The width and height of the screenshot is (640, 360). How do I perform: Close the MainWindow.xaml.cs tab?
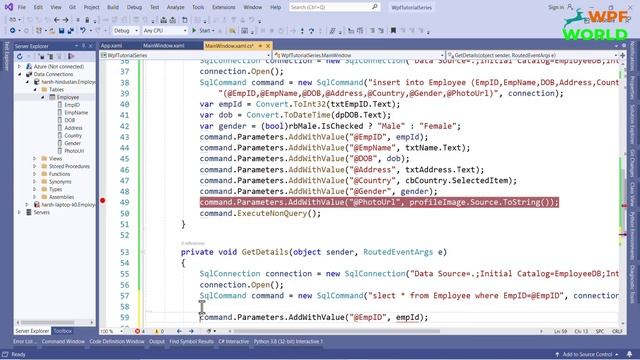point(268,46)
